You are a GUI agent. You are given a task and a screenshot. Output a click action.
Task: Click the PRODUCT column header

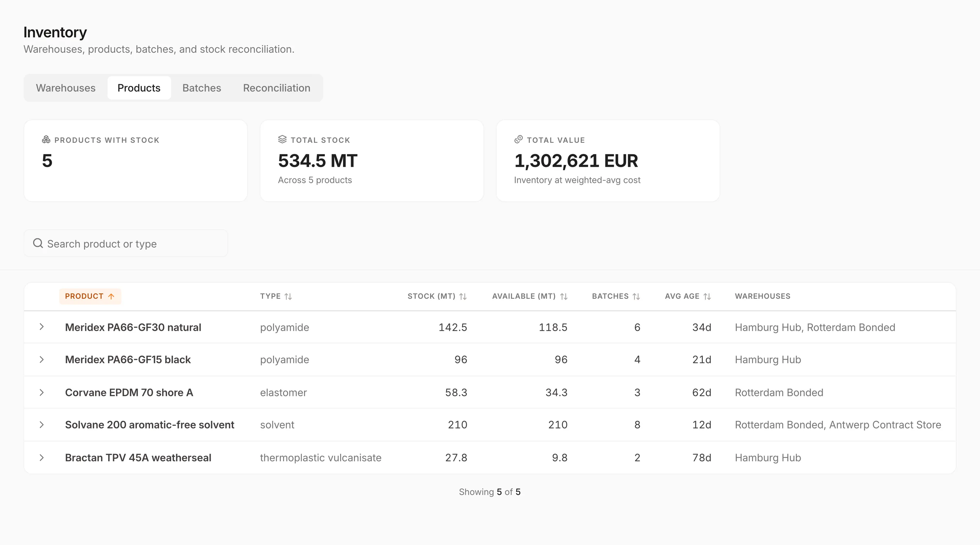(90, 297)
